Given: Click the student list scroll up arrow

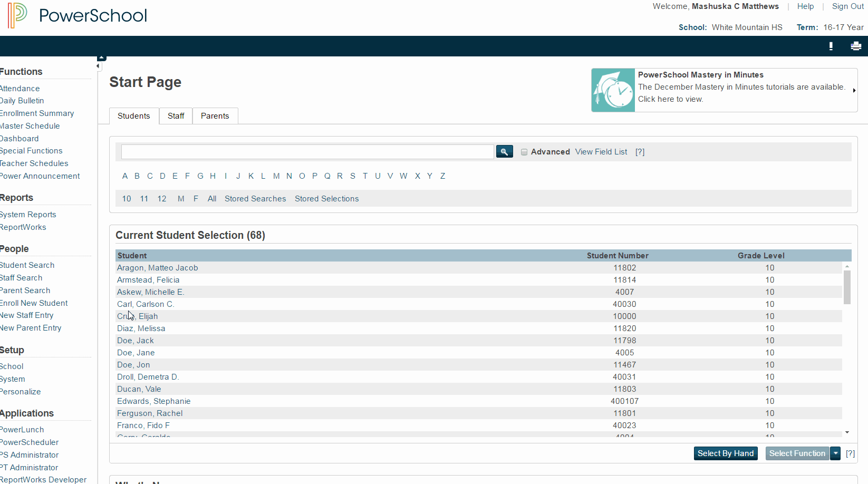Looking at the screenshot, I should [847, 266].
